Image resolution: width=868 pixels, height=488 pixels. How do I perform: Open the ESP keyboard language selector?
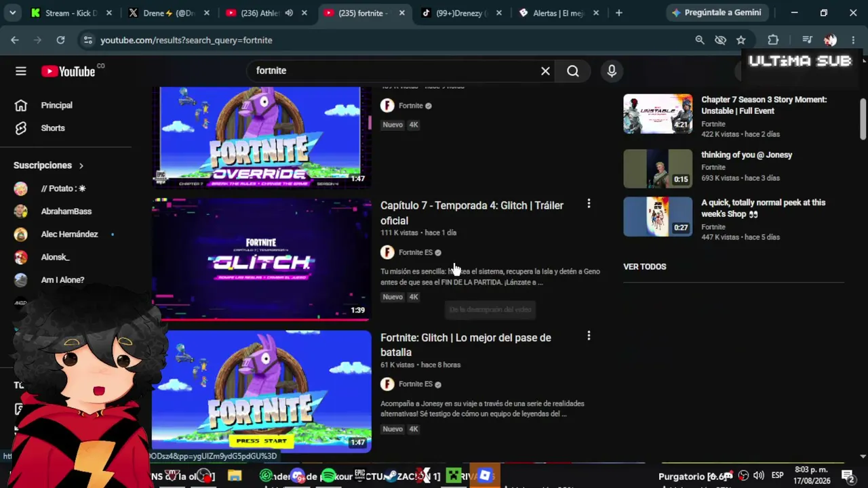[778, 476]
